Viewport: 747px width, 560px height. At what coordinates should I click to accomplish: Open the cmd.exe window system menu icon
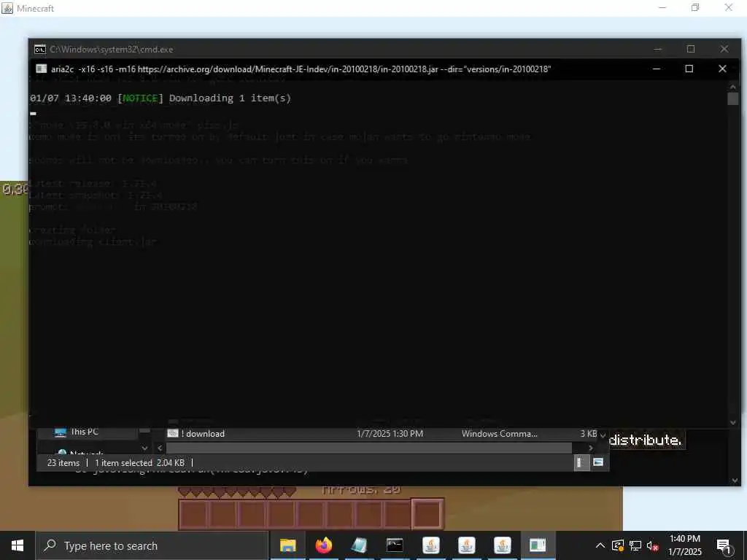point(40,49)
